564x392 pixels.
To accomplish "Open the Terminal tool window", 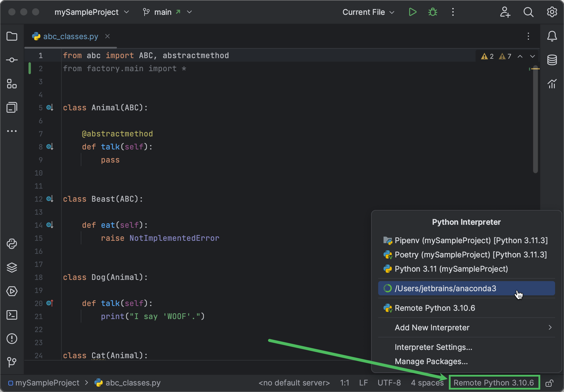I will pos(12,315).
